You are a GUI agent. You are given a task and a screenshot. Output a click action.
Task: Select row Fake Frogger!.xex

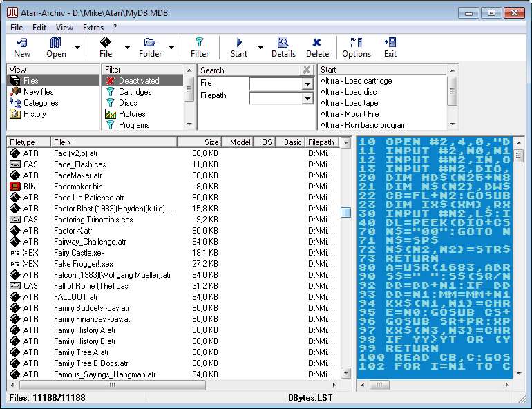click(x=173, y=264)
